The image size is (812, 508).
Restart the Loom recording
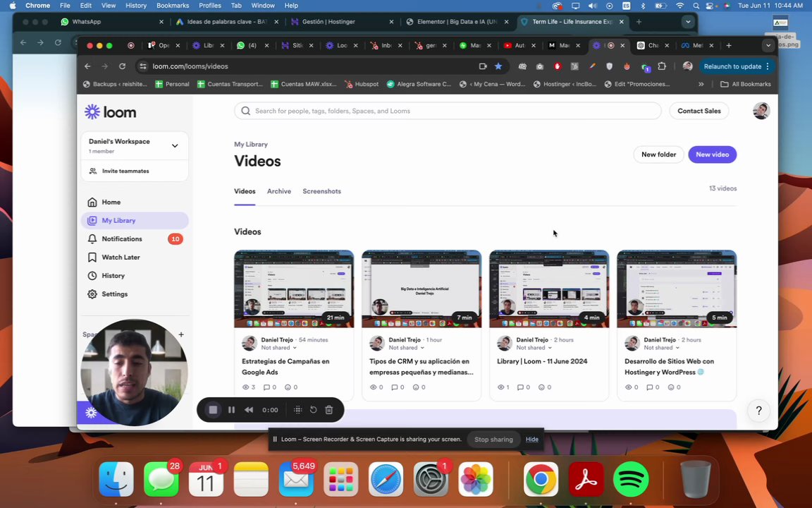(x=313, y=409)
